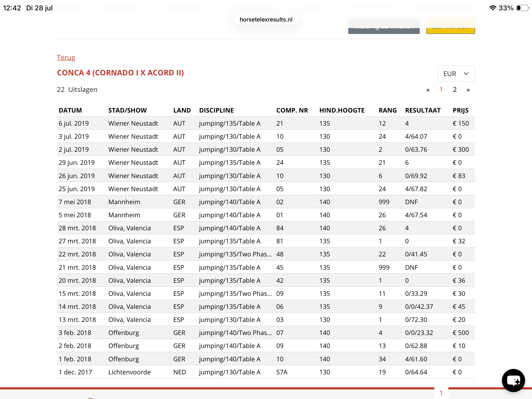The width and height of the screenshot is (532, 399).
Task: Click the grey Melding button in header
Action: click(384, 26)
